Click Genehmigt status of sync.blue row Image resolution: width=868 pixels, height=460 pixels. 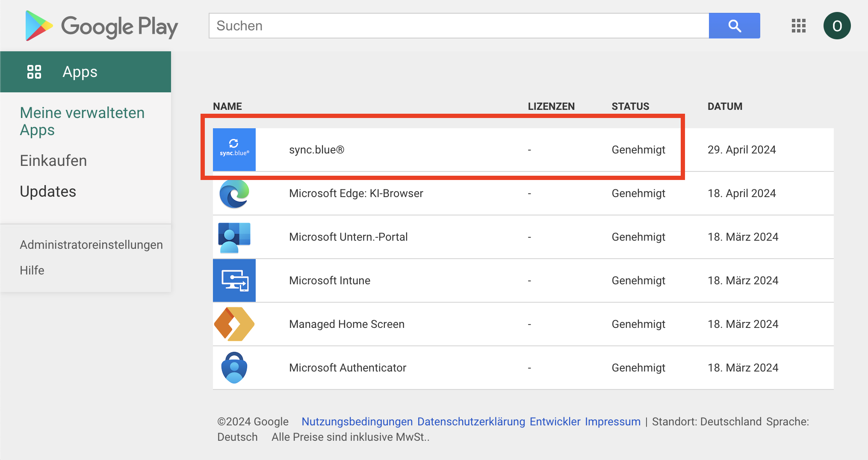coord(638,150)
